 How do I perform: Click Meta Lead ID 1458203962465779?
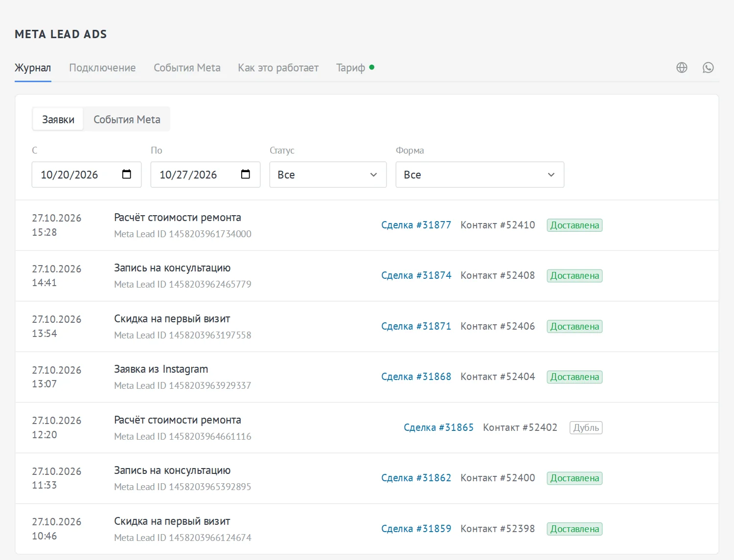coord(183,284)
